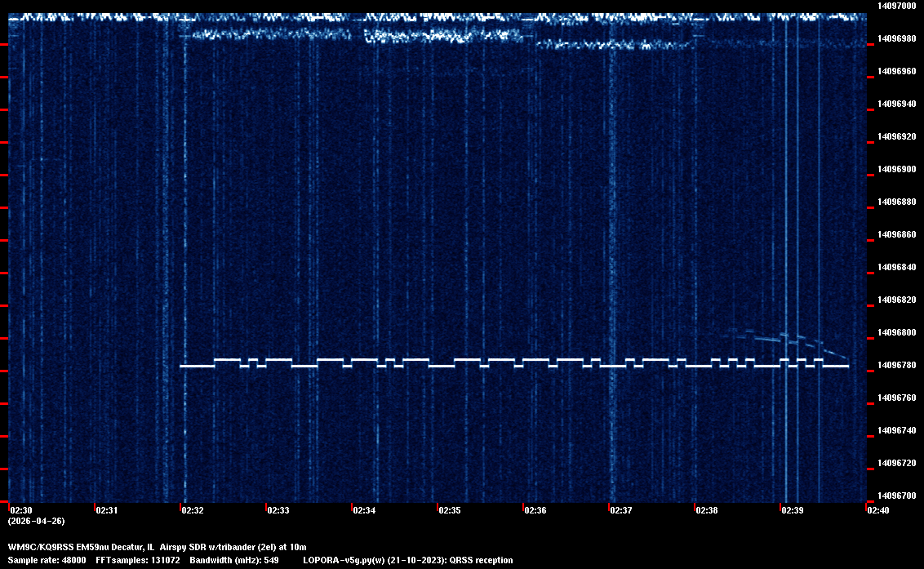The image size is (924, 569).
Task: Select the Bandwidth (mHz): 549 text
Action: point(235,560)
